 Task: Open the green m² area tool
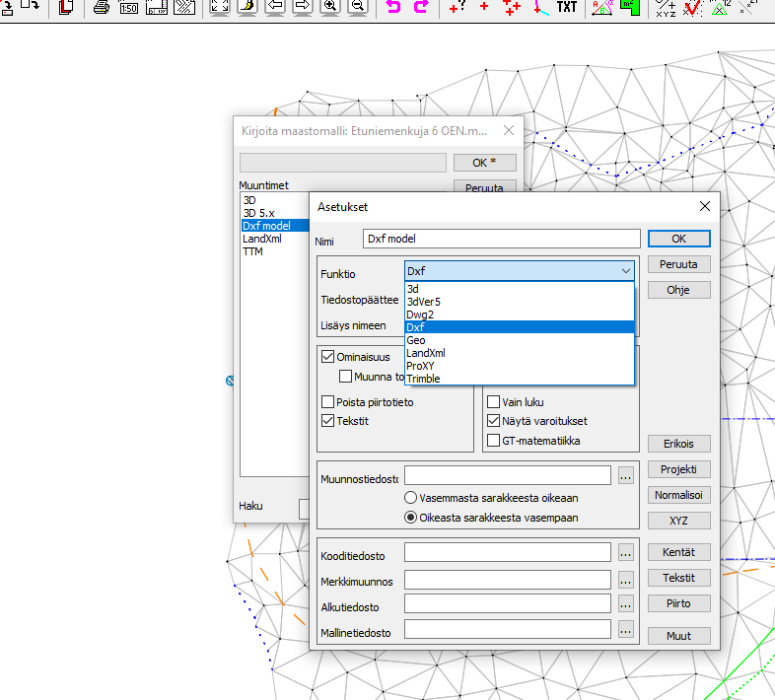coord(630,7)
